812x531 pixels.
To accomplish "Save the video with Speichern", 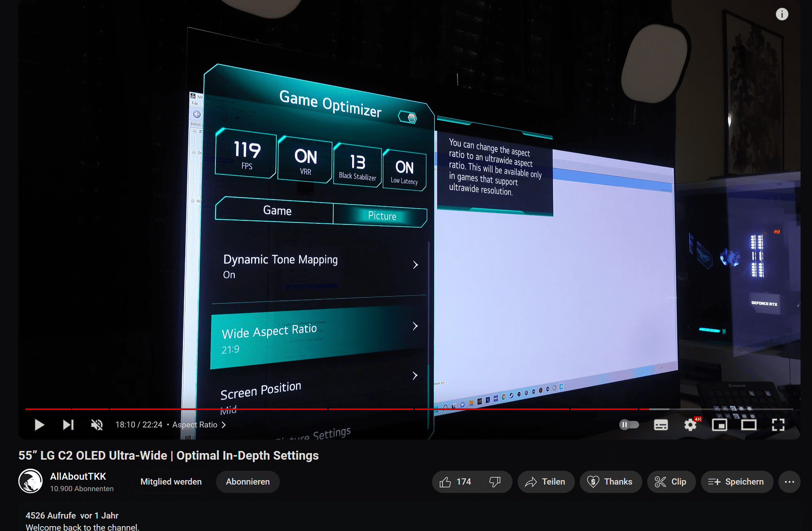I will (737, 482).
